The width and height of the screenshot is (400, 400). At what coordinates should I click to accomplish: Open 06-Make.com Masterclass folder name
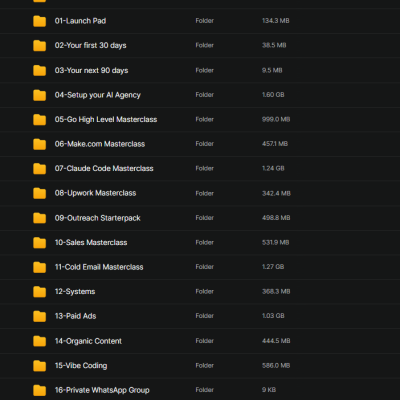tap(100, 144)
